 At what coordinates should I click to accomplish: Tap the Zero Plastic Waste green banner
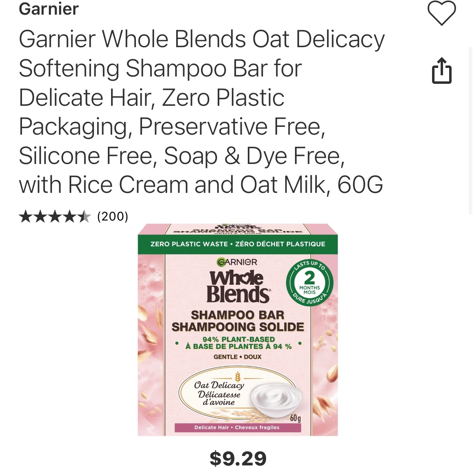point(238,244)
